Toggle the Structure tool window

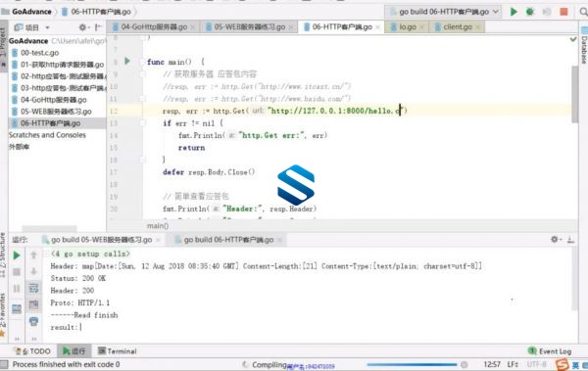pyautogui.click(x=3, y=255)
